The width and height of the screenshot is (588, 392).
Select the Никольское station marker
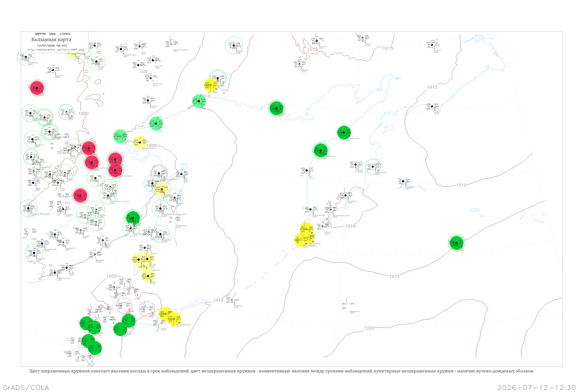point(403,181)
